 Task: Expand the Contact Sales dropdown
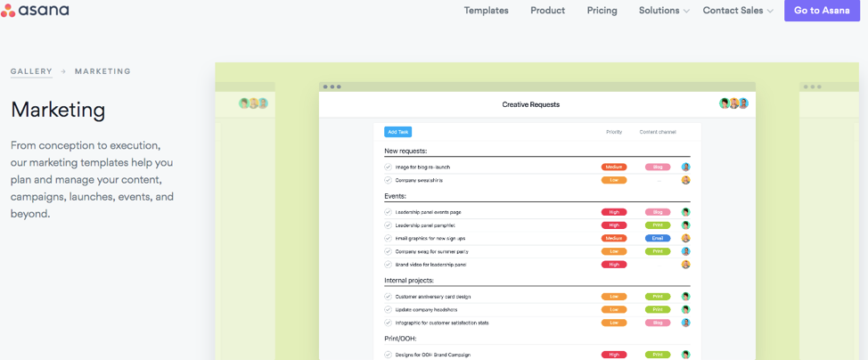tap(738, 11)
